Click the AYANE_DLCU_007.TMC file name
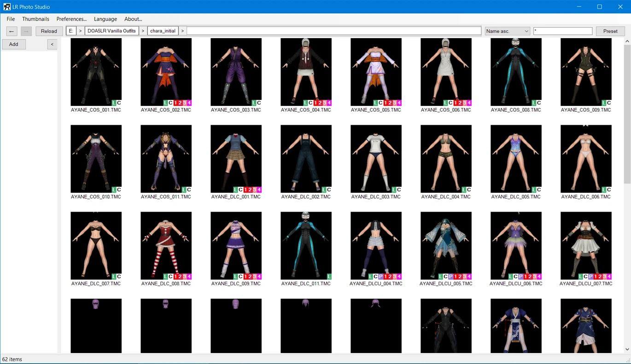This screenshot has width=631, height=364. (586, 283)
